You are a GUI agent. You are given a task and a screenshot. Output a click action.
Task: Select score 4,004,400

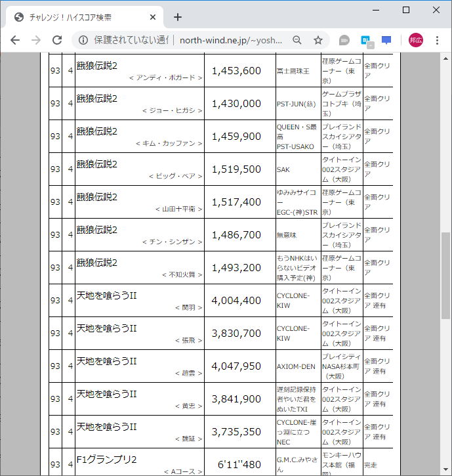(x=236, y=300)
